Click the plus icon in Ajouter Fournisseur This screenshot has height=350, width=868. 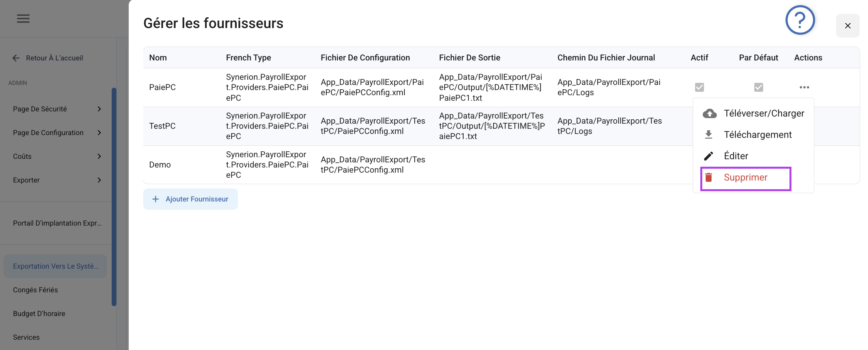coord(155,199)
